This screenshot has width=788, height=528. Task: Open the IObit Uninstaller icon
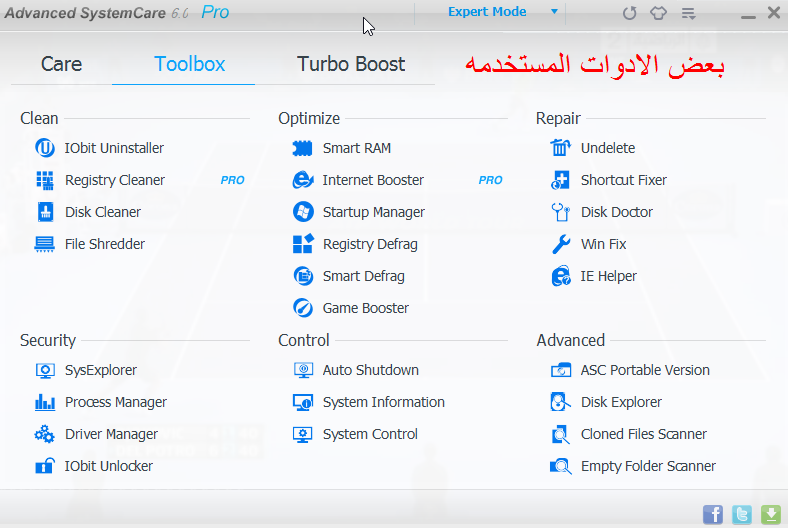pos(45,148)
